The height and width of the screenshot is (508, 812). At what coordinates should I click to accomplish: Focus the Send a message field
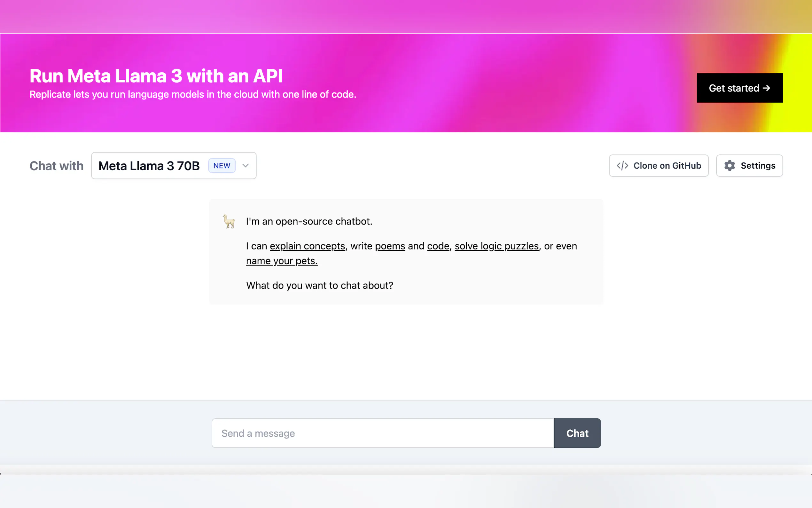coord(383,433)
